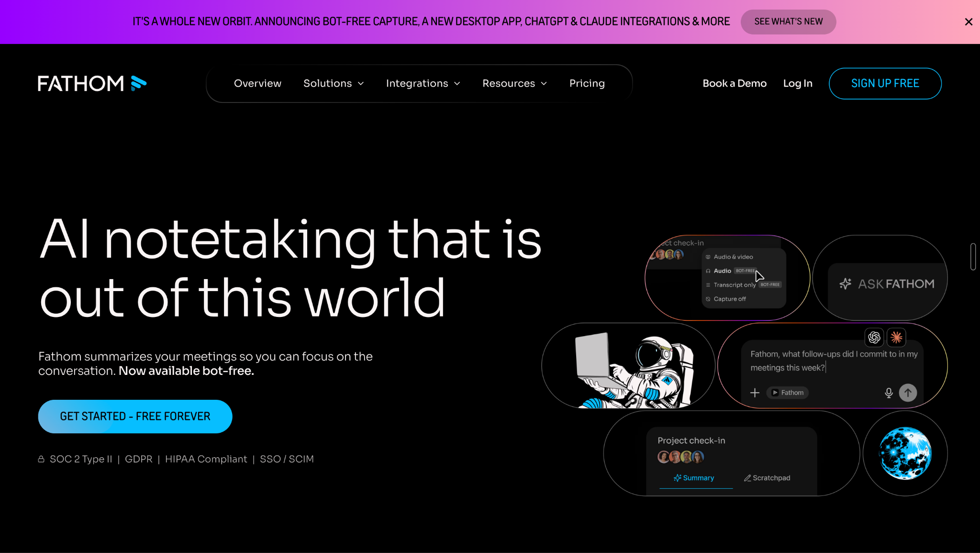This screenshot has height=553, width=980.
Task: Click the 'SSO / SCIM' text
Action: point(287,459)
